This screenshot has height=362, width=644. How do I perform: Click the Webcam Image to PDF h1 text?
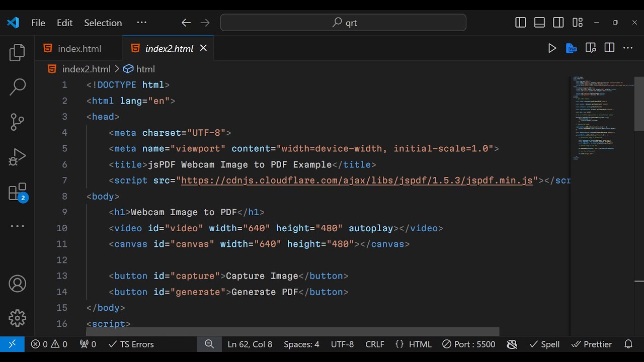click(x=184, y=212)
